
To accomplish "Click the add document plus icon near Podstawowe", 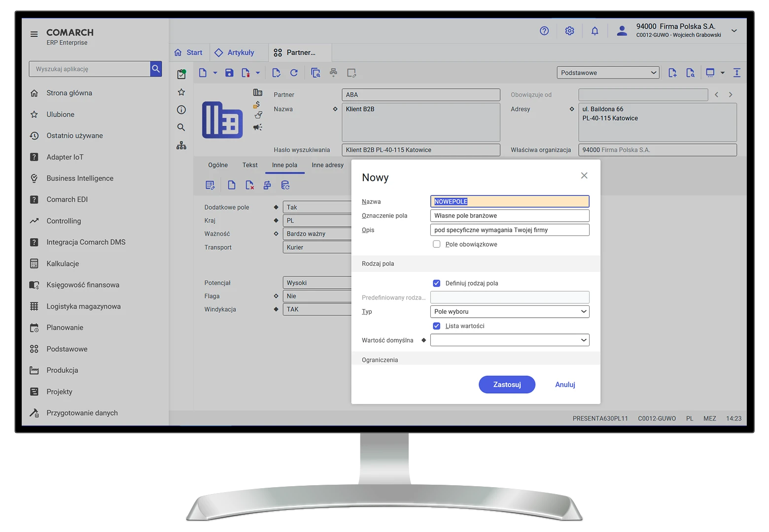I will pyautogui.click(x=672, y=73).
